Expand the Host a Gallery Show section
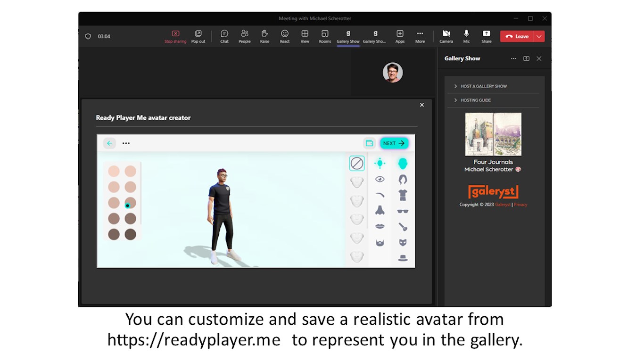This screenshot has height=362, width=644. [x=484, y=86]
